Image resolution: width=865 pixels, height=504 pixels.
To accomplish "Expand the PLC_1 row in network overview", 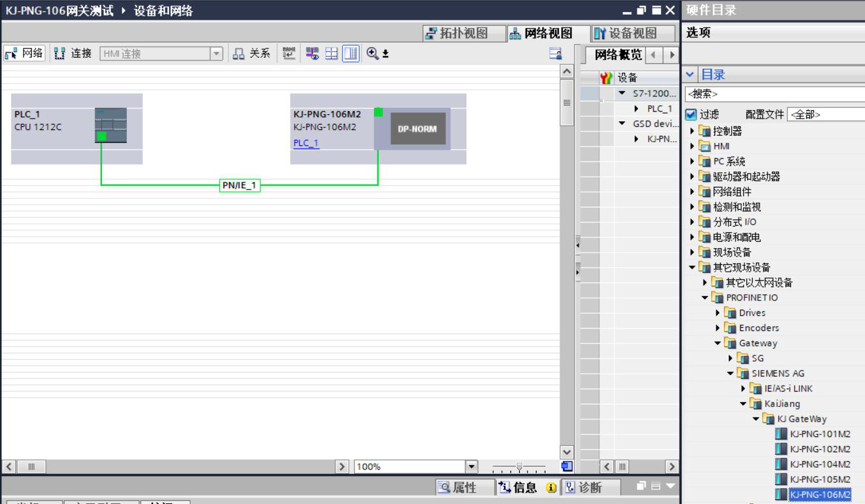I will coord(637,108).
